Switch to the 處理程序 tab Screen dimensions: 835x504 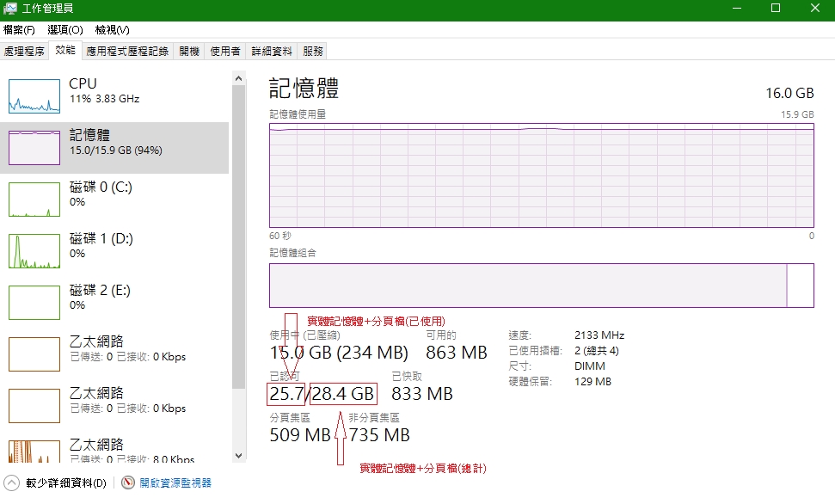pyautogui.click(x=24, y=52)
